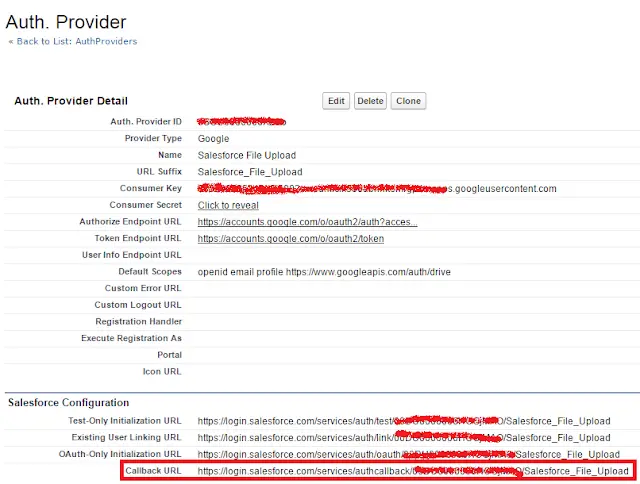The image size is (640, 484).
Task: Click the Default Scopes label
Action: [150, 272]
